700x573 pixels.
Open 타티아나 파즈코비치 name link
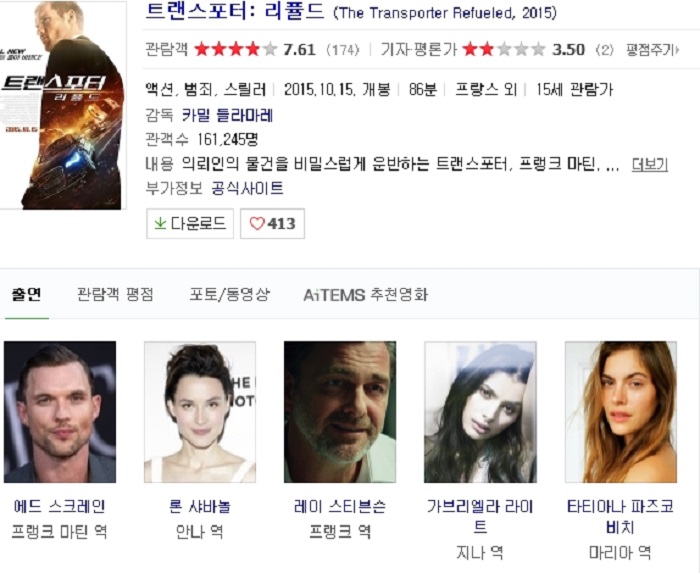click(x=620, y=517)
